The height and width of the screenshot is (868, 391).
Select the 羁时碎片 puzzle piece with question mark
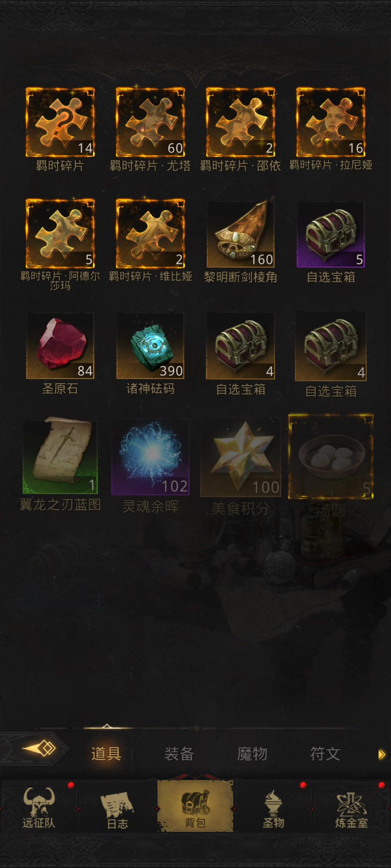tap(60, 122)
